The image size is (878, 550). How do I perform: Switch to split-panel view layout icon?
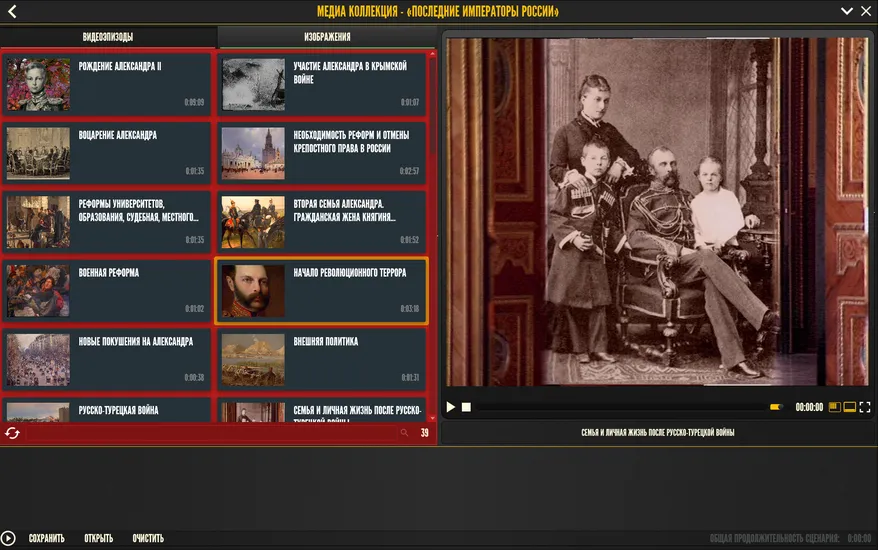click(835, 407)
